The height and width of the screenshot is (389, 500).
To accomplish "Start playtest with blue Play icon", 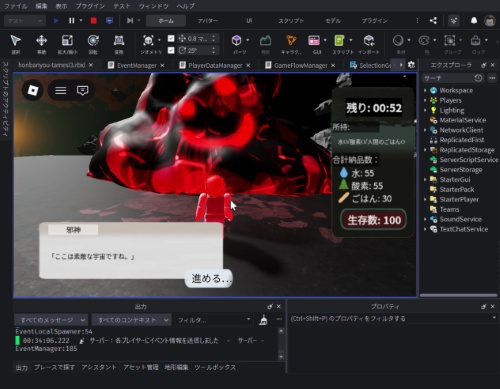I will pyautogui.click(x=56, y=21).
